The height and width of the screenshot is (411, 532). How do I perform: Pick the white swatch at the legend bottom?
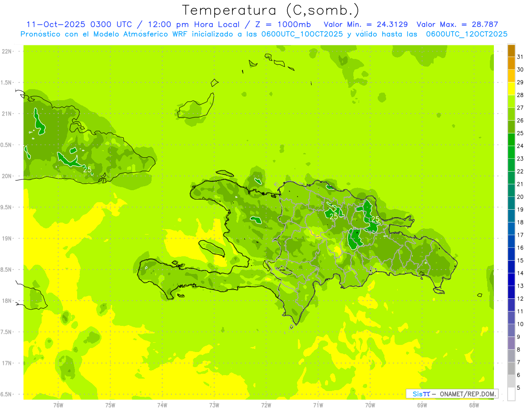[x=511, y=394]
